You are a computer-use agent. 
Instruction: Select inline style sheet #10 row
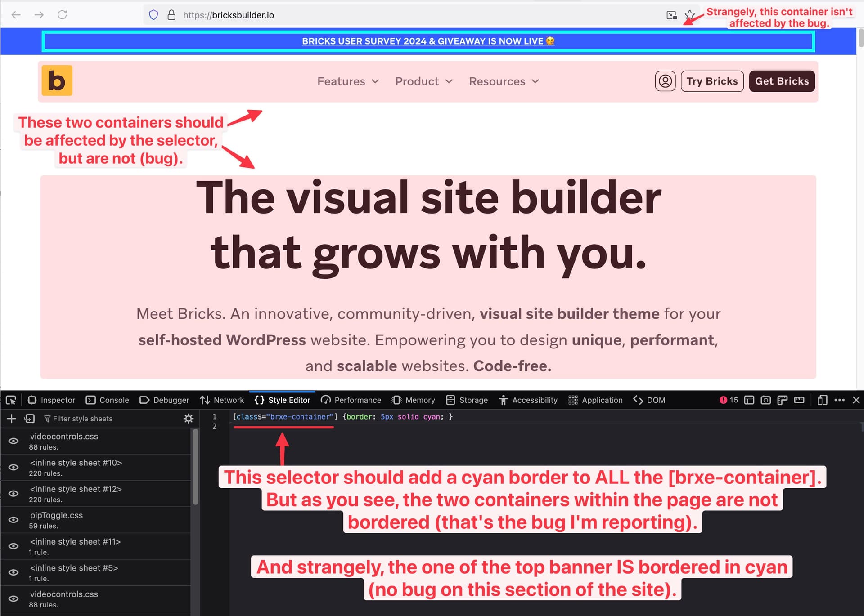pos(95,468)
